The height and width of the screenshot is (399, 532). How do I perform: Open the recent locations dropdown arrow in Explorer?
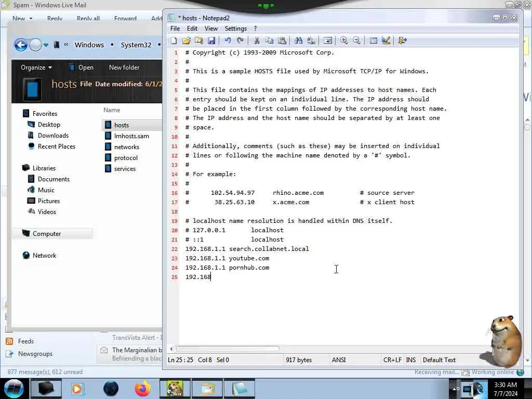click(x=46, y=45)
